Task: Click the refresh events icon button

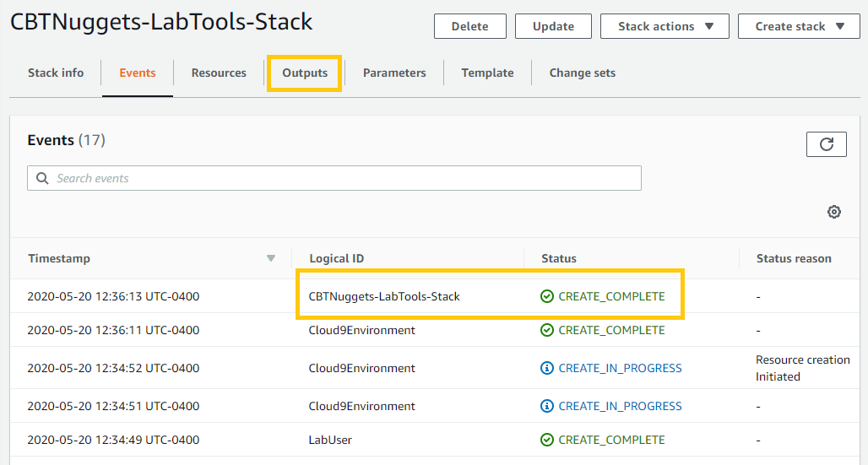Action: (826, 144)
